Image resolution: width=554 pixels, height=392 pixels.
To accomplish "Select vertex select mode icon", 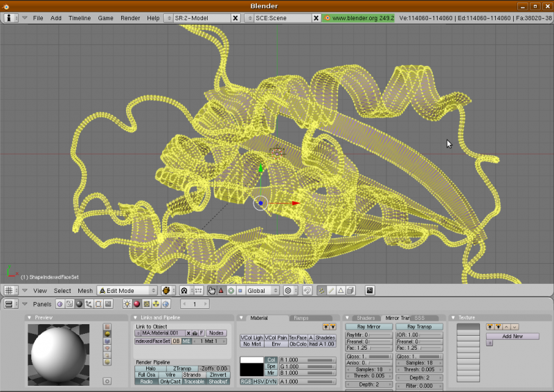I will tap(321, 291).
